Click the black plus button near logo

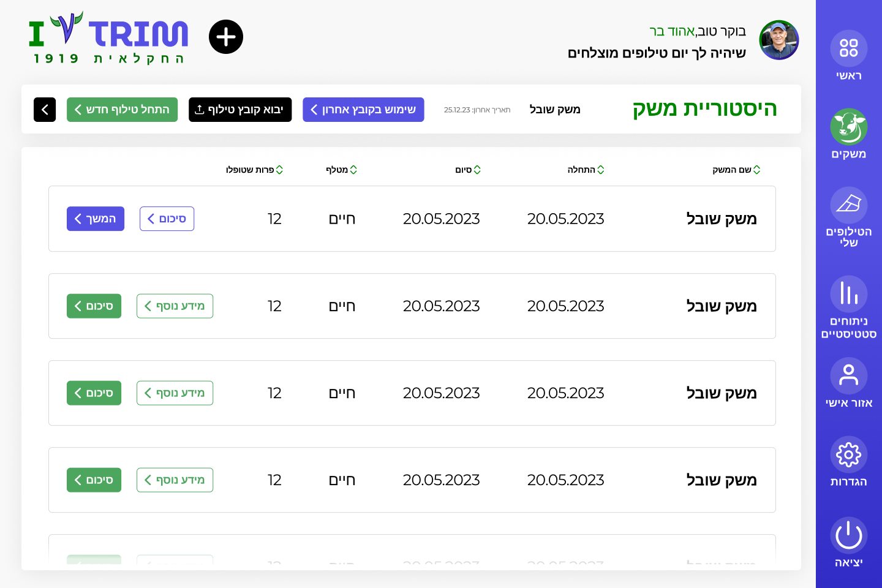pyautogui.click(x=226, y=37)
